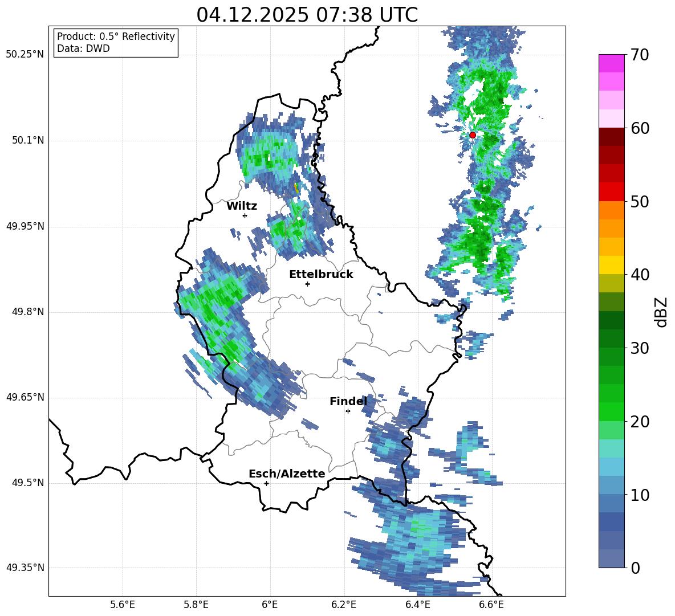The width and height of the screenshot is (675, 616).
Task: Click the magenta top colorbar segment
Action: tap(611, 63)
